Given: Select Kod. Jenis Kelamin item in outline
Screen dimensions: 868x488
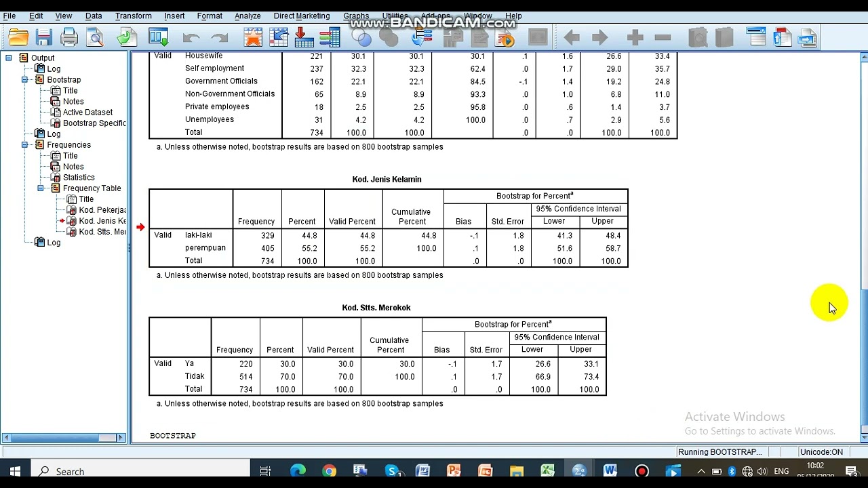Looking at the screenshot, I should point(102,221).
